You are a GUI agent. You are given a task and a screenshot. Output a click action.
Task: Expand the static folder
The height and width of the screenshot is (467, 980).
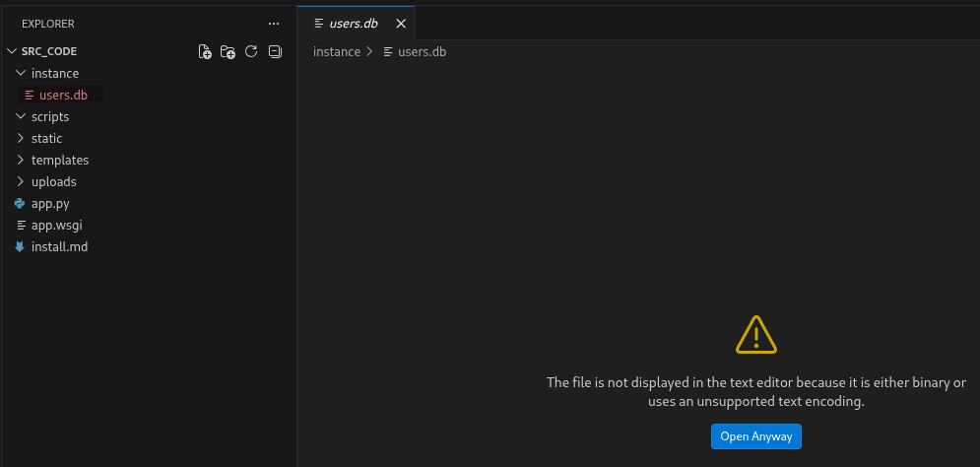20,138
